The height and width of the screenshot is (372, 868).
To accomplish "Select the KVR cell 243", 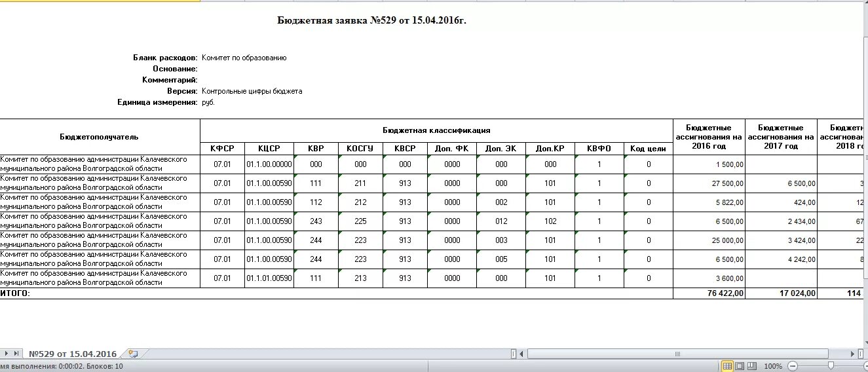I will pos(316,221).
